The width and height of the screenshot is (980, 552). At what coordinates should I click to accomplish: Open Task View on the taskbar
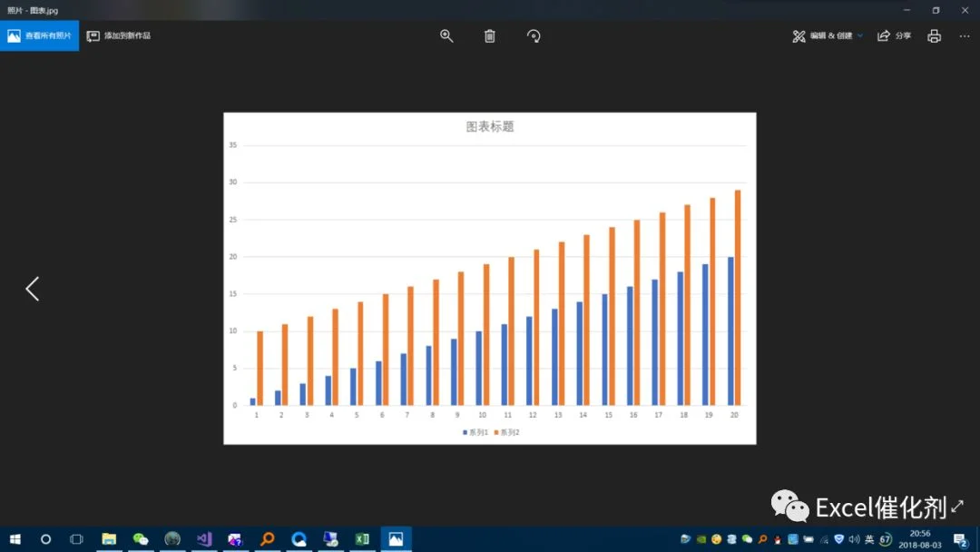76,539
